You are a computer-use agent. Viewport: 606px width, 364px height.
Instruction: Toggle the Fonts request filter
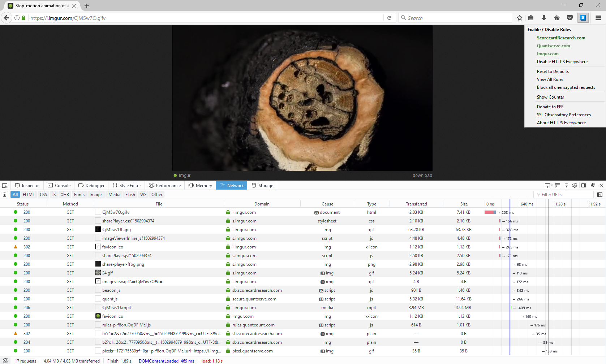click(79, 195)
